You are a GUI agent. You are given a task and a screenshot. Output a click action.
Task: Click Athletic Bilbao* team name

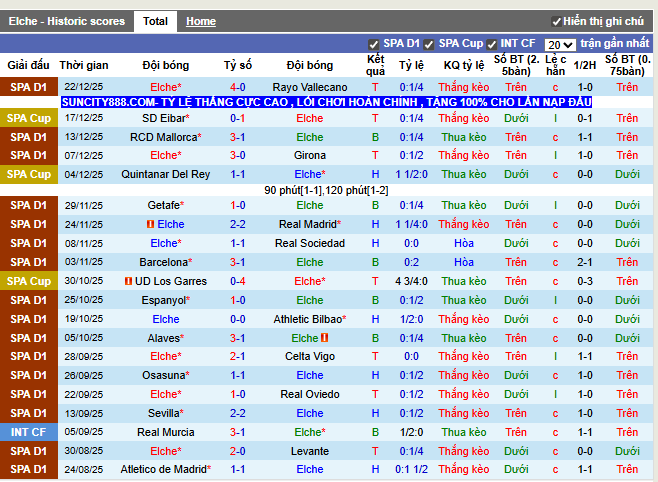pos(310,319)
